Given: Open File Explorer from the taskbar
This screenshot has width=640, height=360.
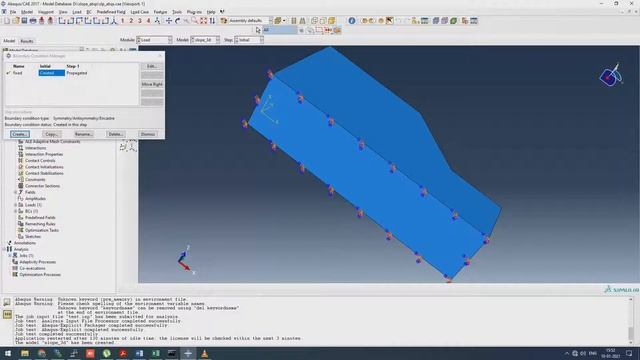Looking at the screenshot, I should pos(25,353).
